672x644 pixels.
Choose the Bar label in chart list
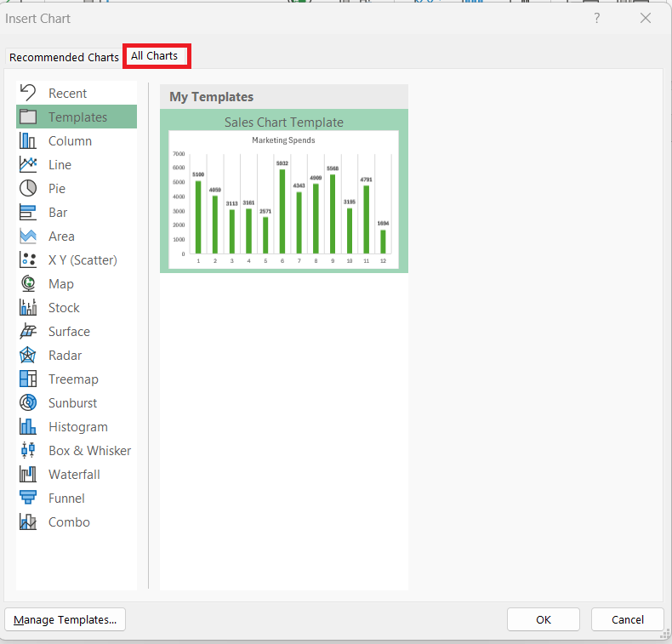pos(58,213)
